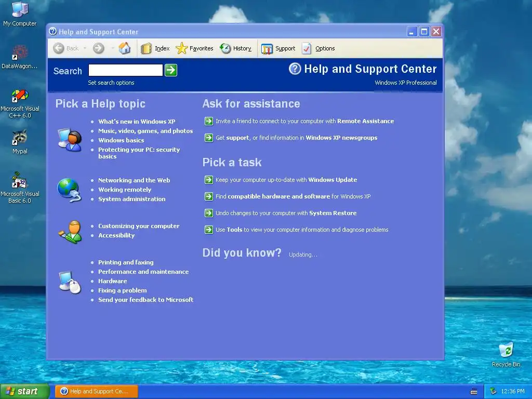Viewport: 532px width, 399px height.
Task: Launch the DataWagon desktop shortcut
Action: coord(20,57)
